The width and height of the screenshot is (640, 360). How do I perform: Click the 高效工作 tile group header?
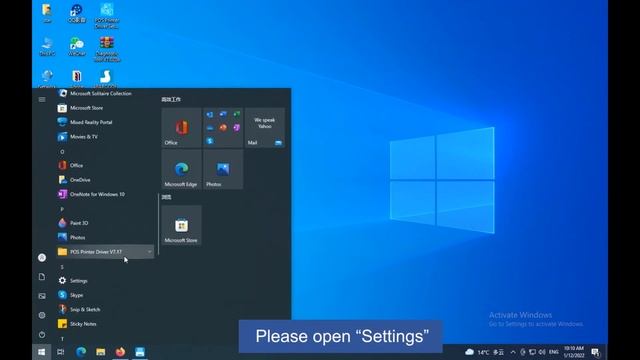(x=171, y=100)
